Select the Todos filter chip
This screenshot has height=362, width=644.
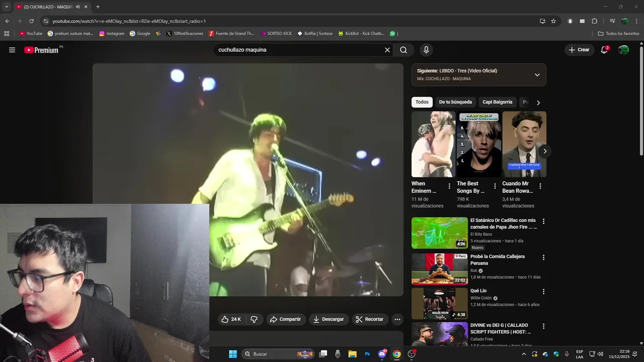click(x=422, y=102)
